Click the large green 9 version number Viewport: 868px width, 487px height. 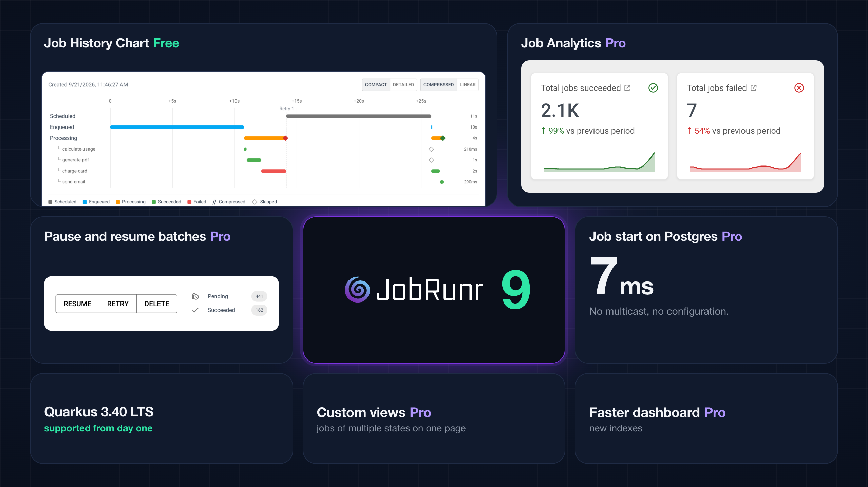[x=516, y=290]
